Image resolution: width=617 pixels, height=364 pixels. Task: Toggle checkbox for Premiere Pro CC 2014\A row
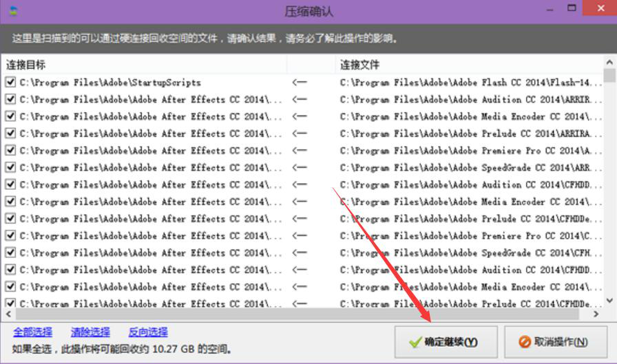coord(10,150)
